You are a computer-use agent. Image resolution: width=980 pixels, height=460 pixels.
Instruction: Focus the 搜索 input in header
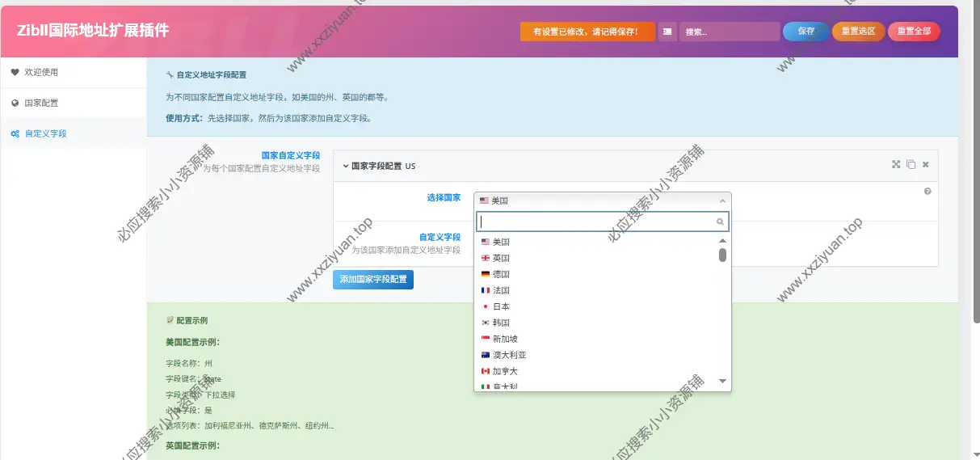(730, 32)
